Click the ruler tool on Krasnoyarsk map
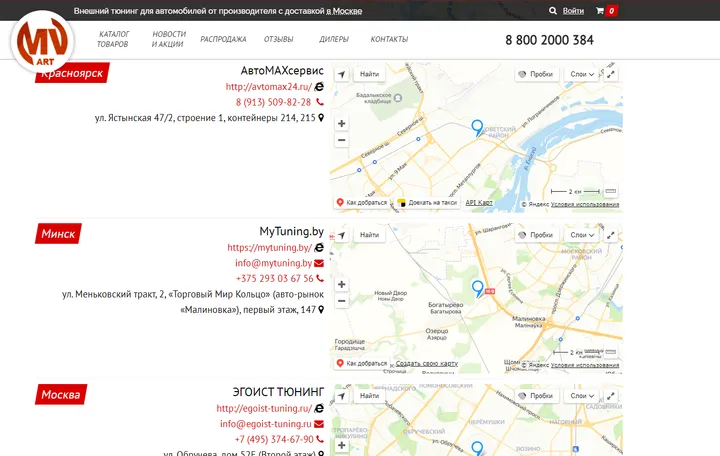This screenshot has width=720, height=456. tap(610, 191)
